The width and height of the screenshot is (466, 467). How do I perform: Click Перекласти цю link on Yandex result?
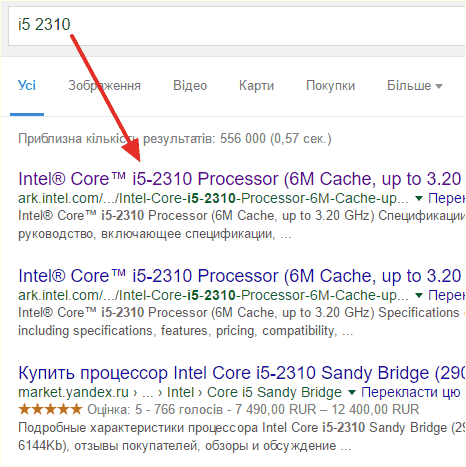click(411, 392)
